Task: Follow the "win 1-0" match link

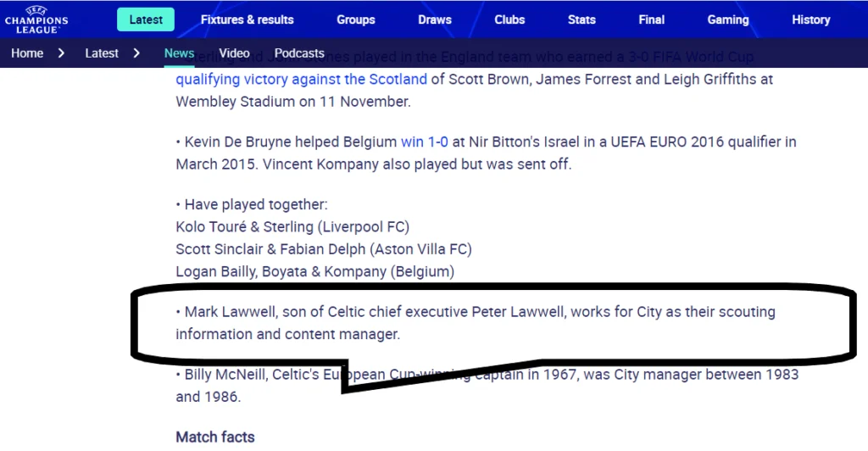Action: click(425, 142)
